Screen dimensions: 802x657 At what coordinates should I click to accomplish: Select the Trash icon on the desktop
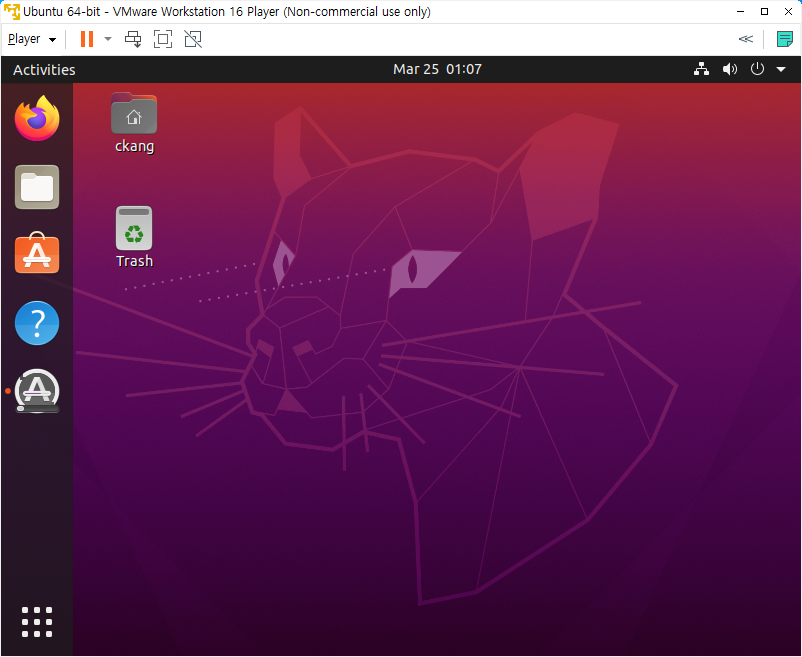tap(134, 237)
